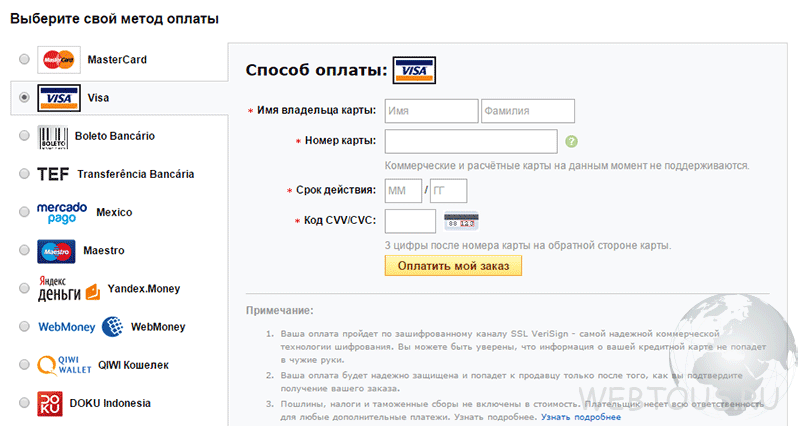Select the Visa radio button
This screenshot has height=426, width=800.
[x=24, y=97]
